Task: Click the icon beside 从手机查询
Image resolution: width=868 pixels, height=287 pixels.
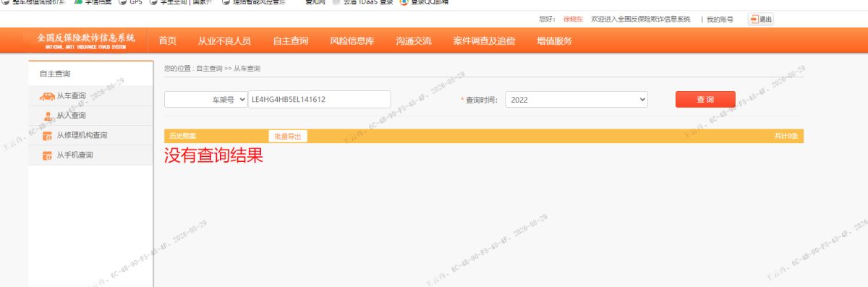Action: coord(47,155)
